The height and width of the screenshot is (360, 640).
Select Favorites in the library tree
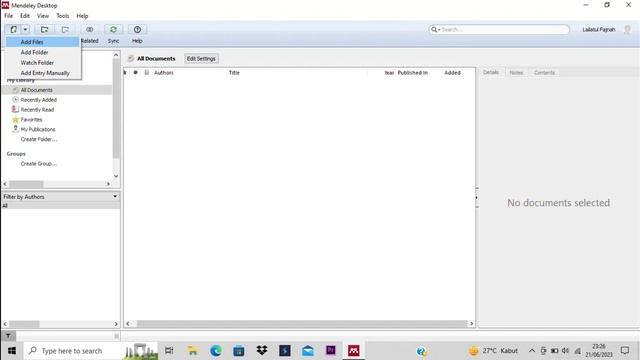pyautogui.click(x=31, y=120)
